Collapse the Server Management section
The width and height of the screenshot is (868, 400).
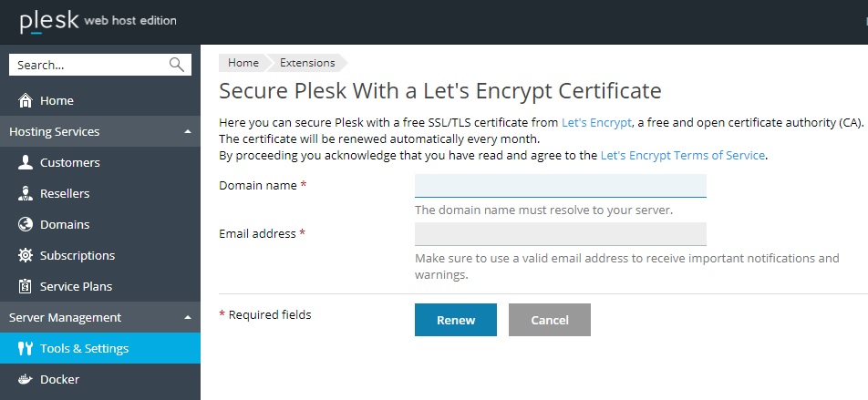(188, 318)
